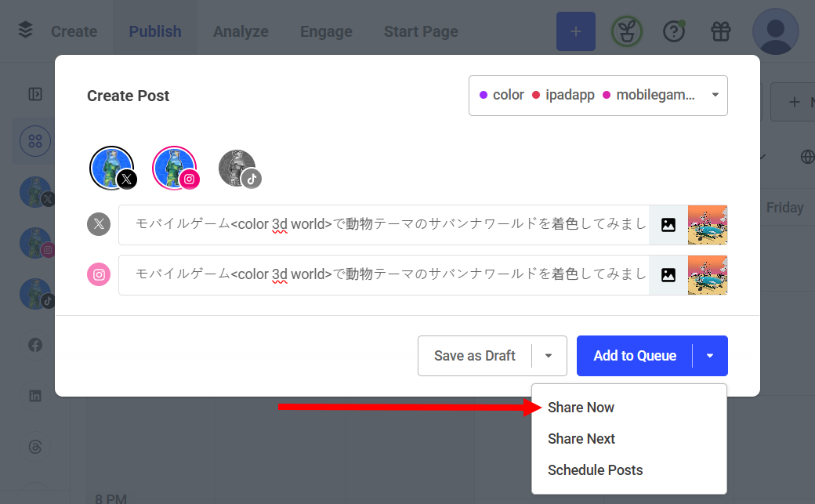Screen dimensions: 815x504
Task: Click the blue plus new post button
Action: [575, 31]
